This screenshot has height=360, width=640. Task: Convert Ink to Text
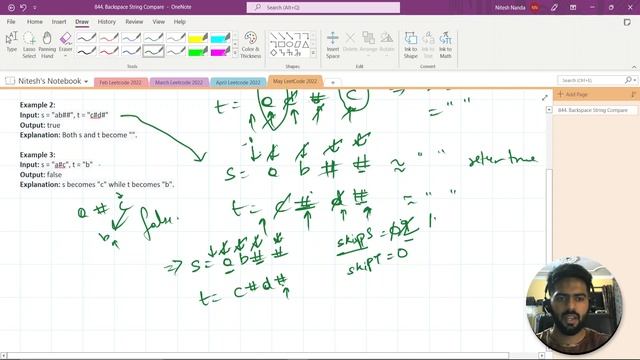point(428,45)
